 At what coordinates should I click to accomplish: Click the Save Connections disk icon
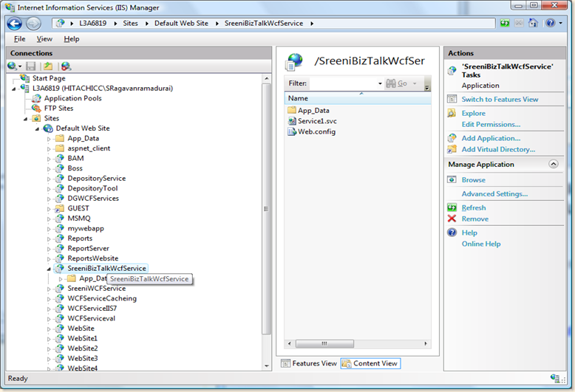31,66
